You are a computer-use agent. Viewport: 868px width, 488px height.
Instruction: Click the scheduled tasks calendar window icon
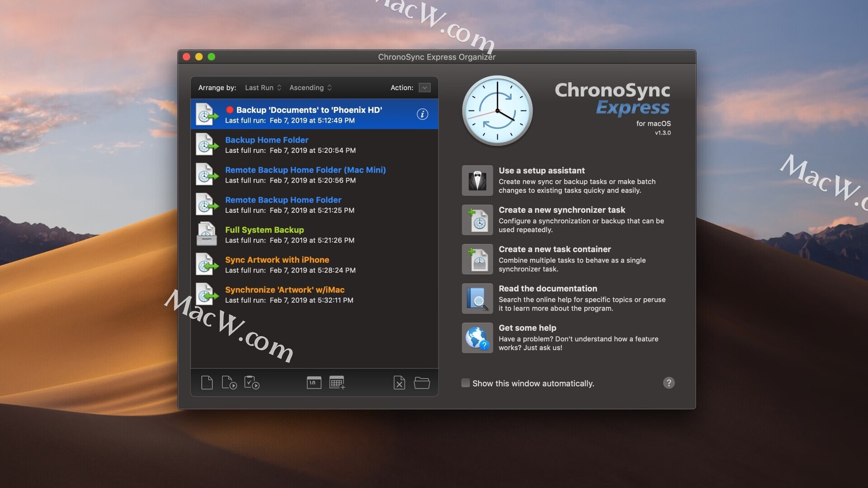[314, 383]
